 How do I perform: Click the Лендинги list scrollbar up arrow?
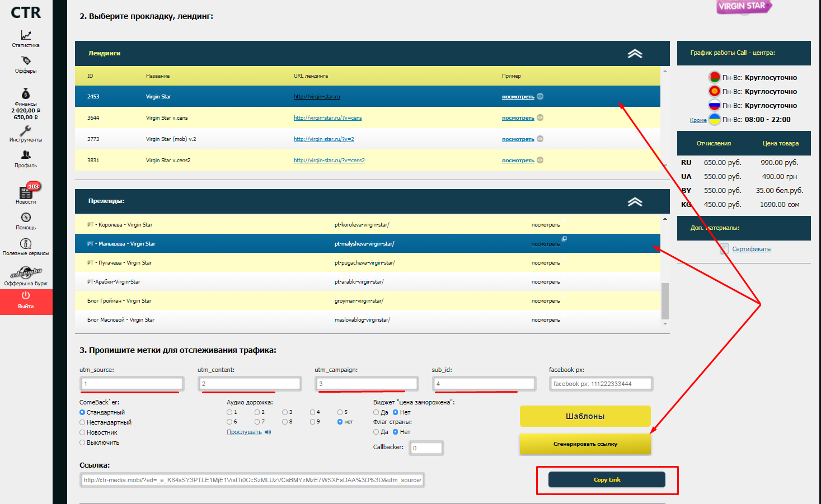(665, 71)
